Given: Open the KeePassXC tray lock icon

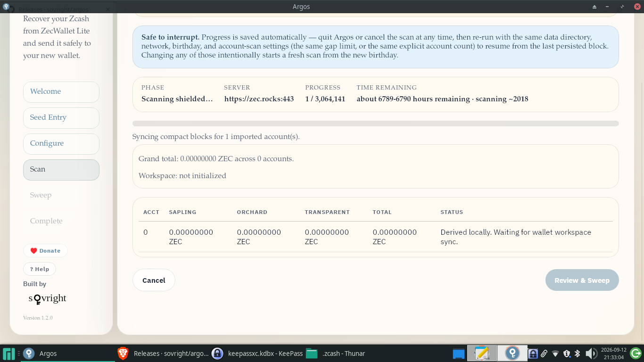Looking at the screenshot, I should (x=533, y=354).
